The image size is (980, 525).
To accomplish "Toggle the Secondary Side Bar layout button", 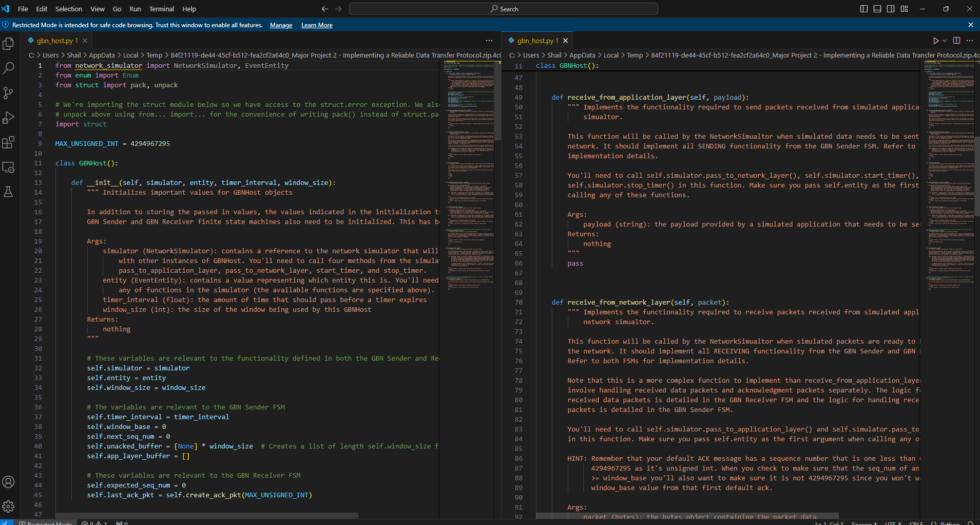I will click(x=891, y=9).
